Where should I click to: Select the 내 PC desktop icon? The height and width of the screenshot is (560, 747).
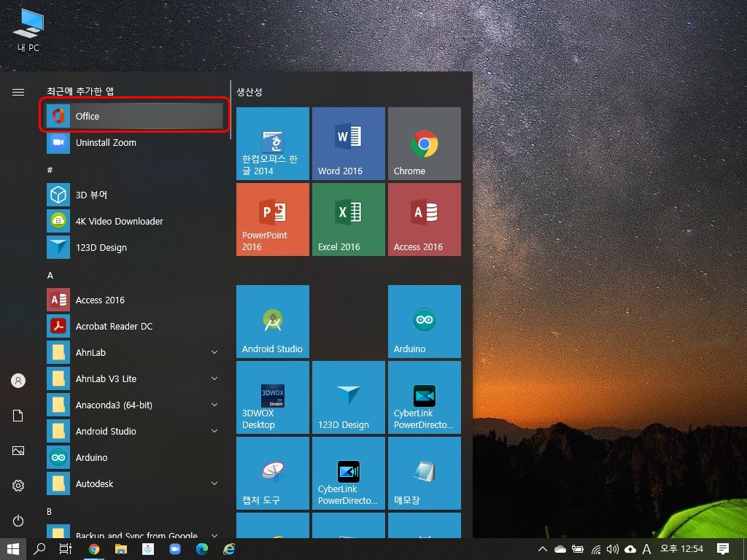(x=28, y=29)
